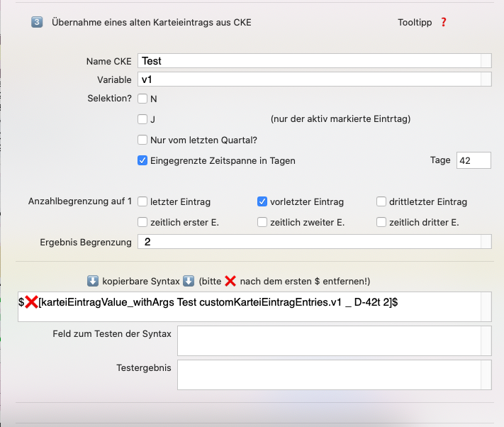Screen dimensions: 504x427
Task: Uncheck Eingegrenzte Zeitspanne in Tagen
Action: point(142,160)
